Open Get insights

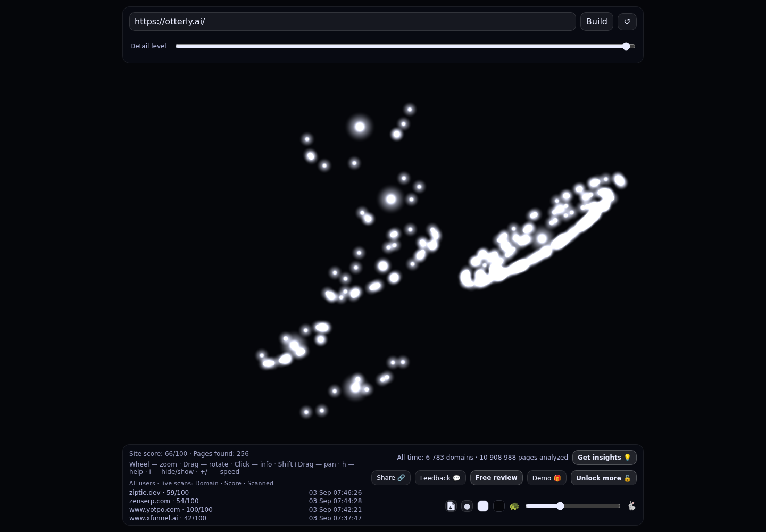(604, 458)
